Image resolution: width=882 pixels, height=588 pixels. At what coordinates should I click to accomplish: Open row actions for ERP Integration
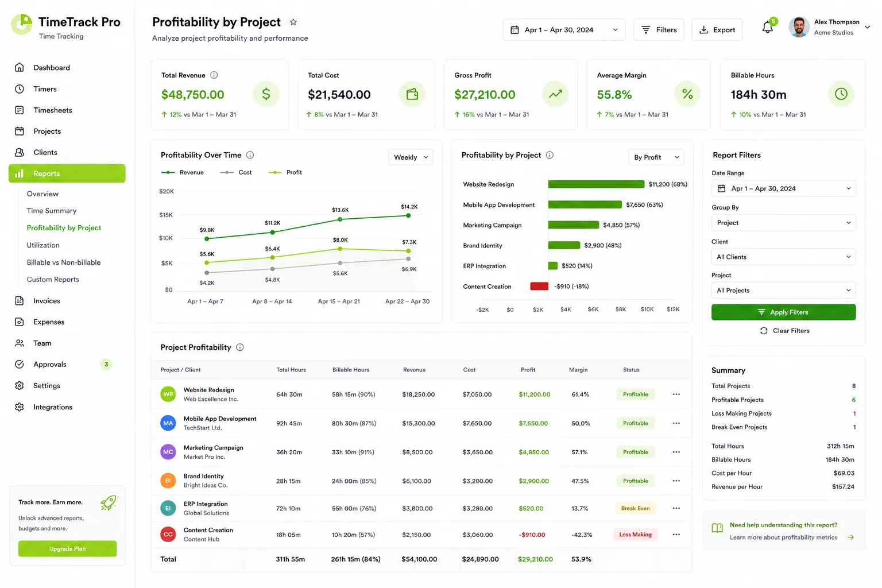click(x=676, y=508)
